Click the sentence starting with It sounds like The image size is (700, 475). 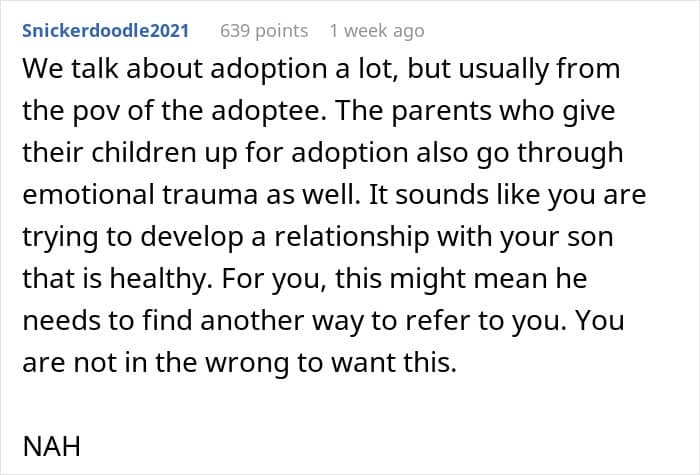[334, 237]
